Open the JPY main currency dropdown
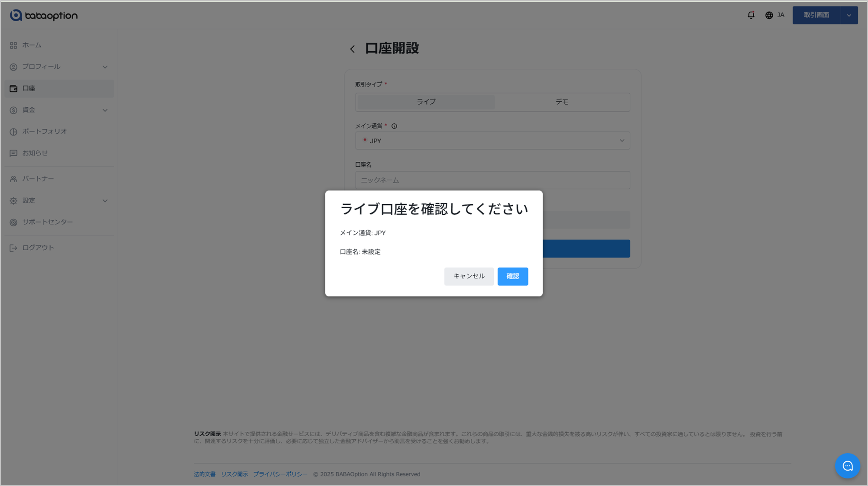Viewport: 868px width, 486px height. (x=492, y=141)
